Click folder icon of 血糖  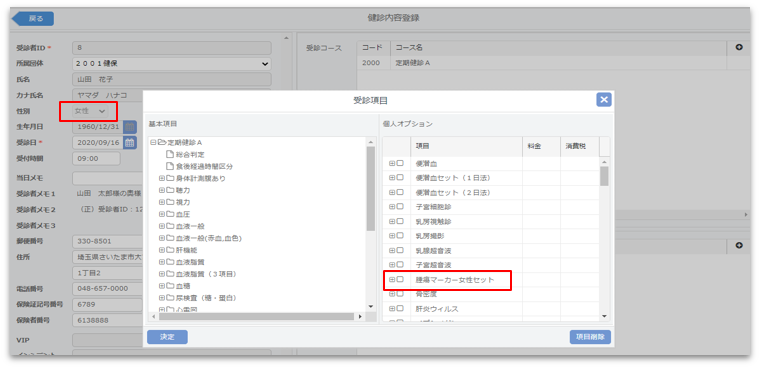point(170,286)
